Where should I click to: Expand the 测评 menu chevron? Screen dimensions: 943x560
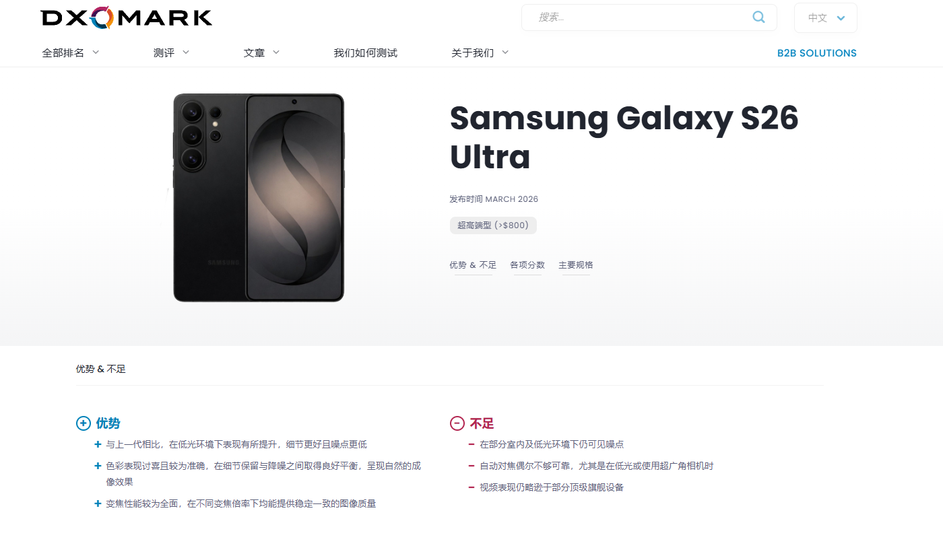click(x=186, y=53)
